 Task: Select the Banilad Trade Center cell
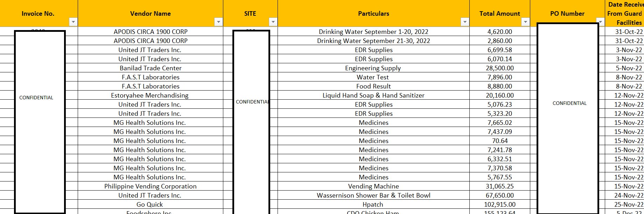click(150, 68)
